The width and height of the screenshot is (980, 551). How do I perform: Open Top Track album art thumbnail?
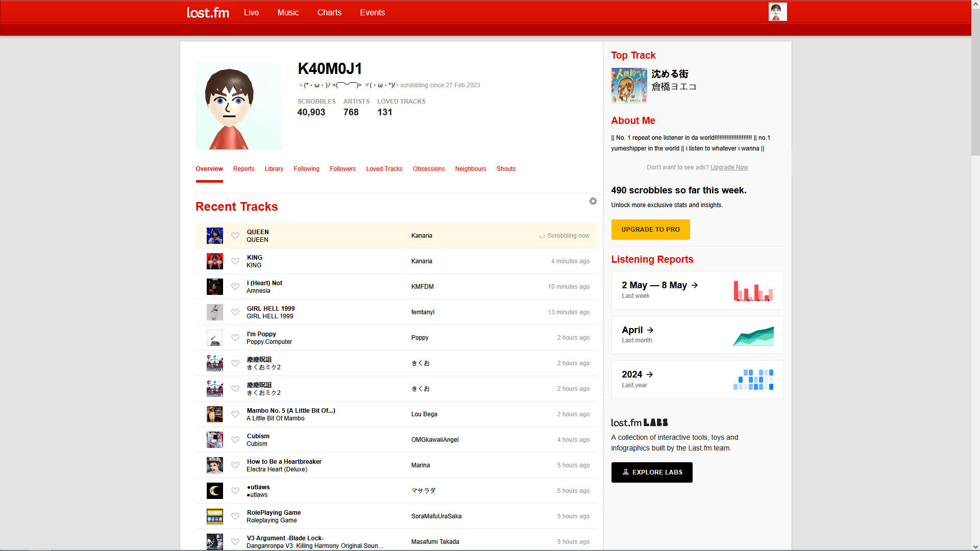coord(629,86)
